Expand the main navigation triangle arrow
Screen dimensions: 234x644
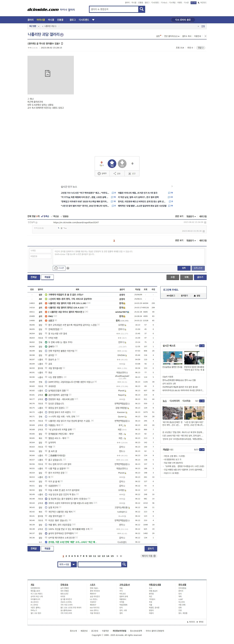pos(93,20)
